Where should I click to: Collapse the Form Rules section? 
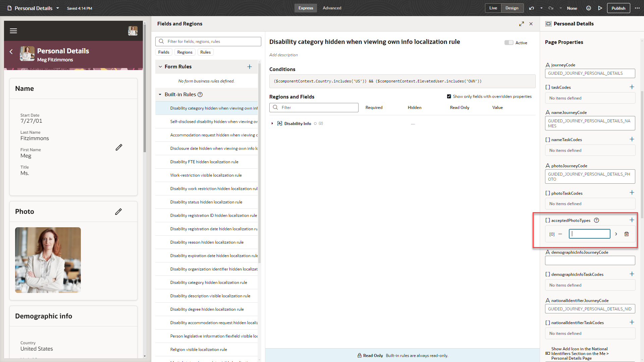pyautogui.click(x=160, y=67)
